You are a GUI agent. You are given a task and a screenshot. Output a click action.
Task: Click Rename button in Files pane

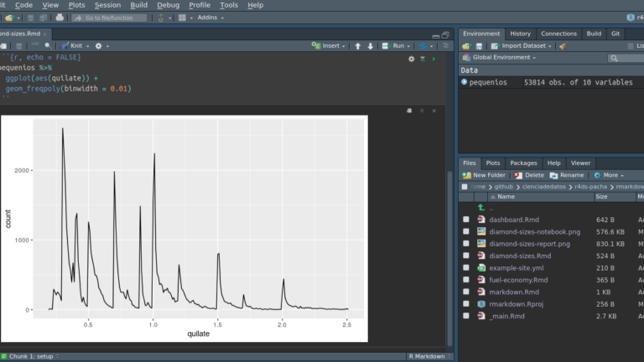tap(567, 175)
